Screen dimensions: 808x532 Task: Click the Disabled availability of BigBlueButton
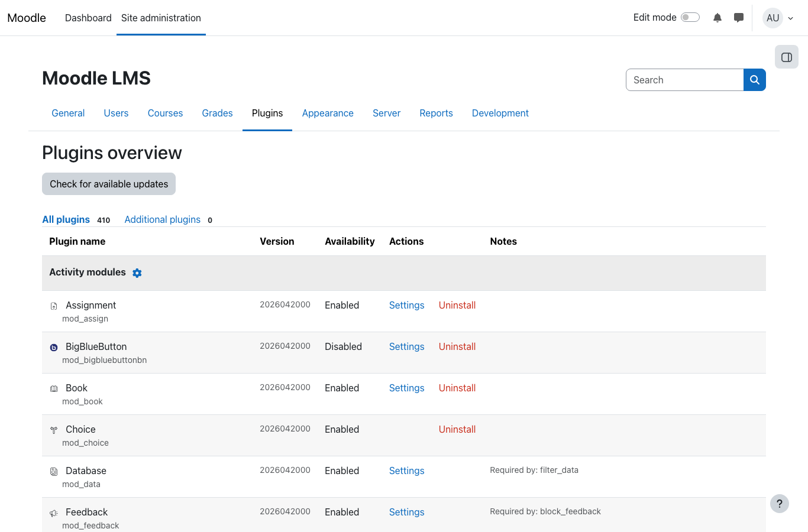point(343,346)
